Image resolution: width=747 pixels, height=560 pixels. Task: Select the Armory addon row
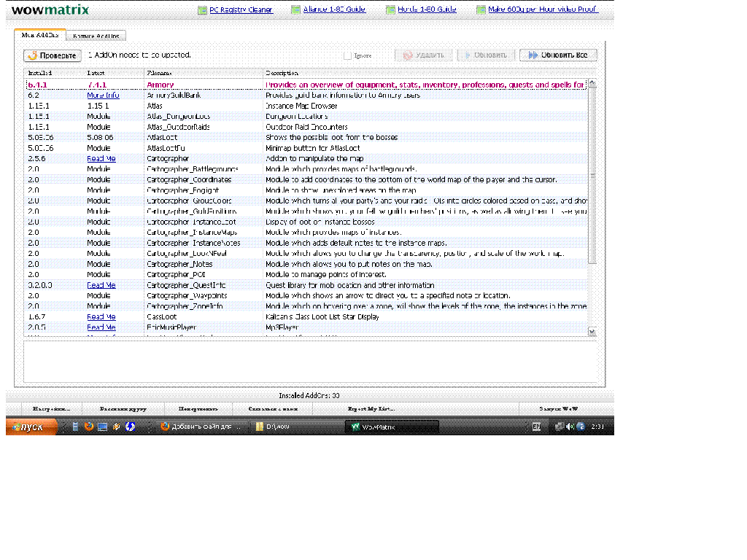point(306,85)
